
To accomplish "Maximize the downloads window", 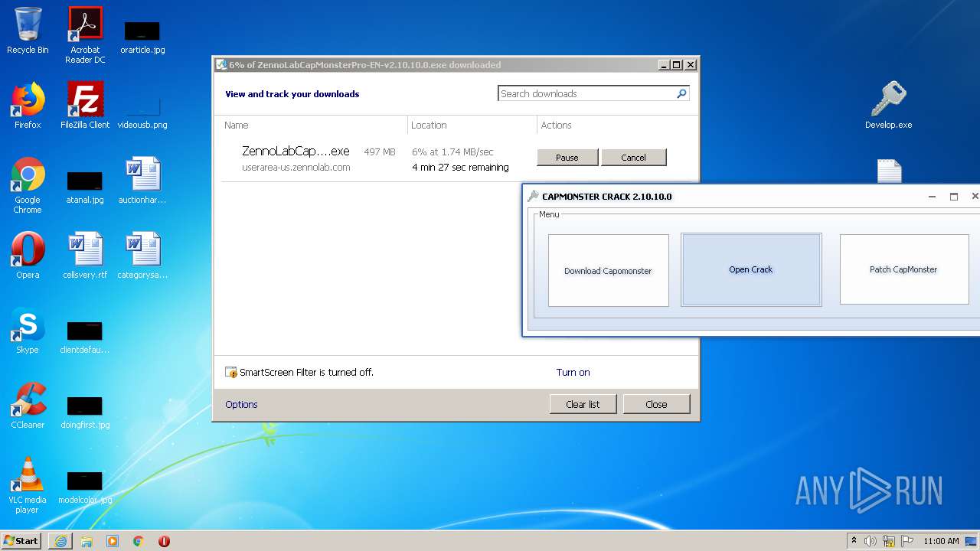I will click(x=676, y=65).
